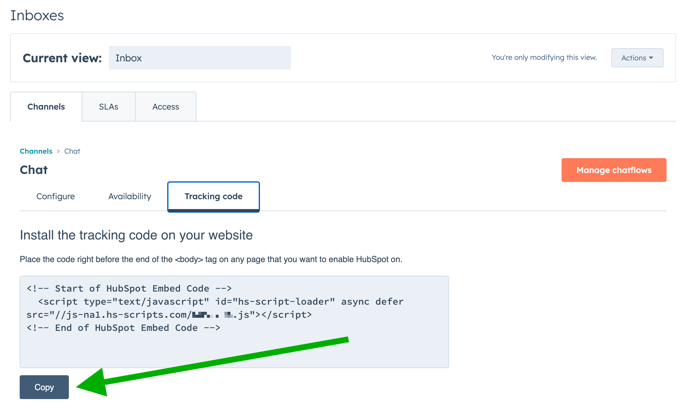Click the 'Install the tracking code' heading
The image size is (688, 408).
(x=136, y=235)
